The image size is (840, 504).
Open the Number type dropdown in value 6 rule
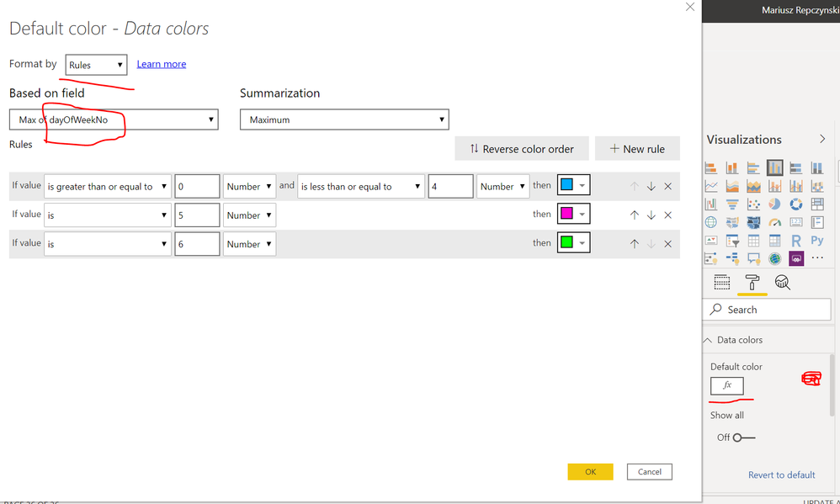tap(249, 244)
